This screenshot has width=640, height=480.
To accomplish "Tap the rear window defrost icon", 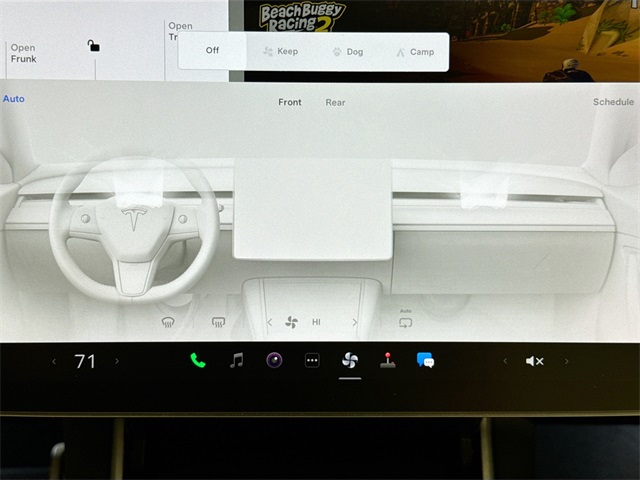I will [x=218, y=322].
